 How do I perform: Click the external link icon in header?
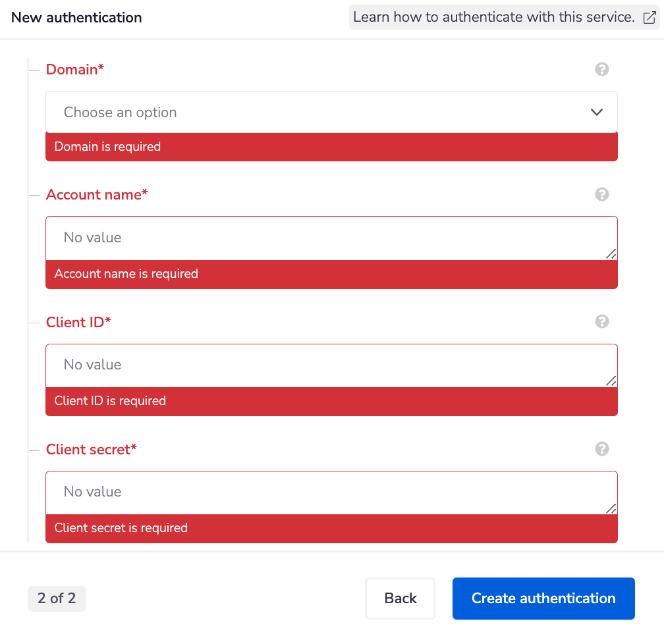pos(648,18)
